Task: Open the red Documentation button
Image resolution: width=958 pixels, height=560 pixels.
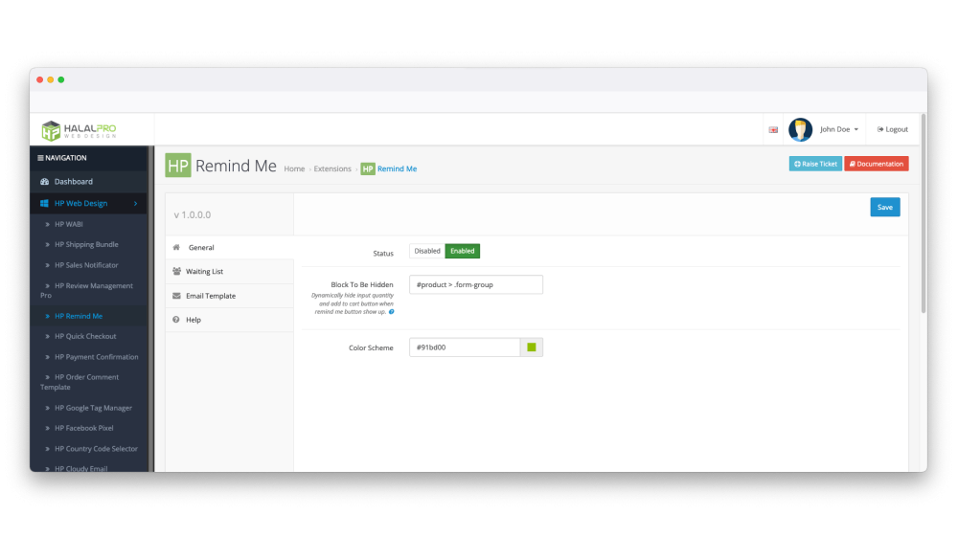Action: [876, 164]
